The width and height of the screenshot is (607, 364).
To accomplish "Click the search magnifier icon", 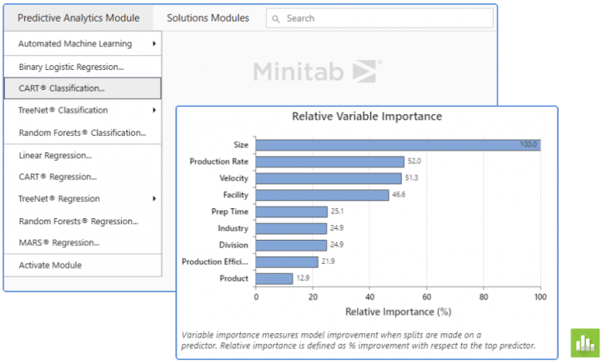I will point(276,18).
